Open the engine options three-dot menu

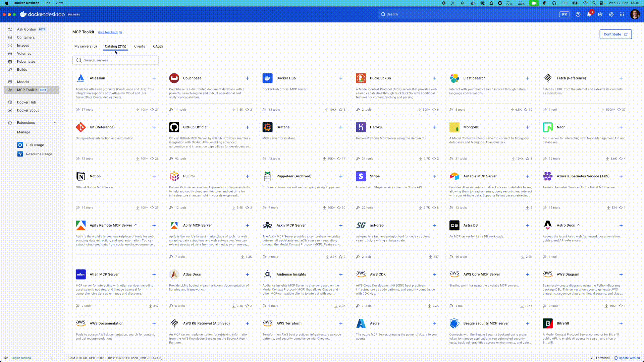pyautogui.click(x=59, y=358)
